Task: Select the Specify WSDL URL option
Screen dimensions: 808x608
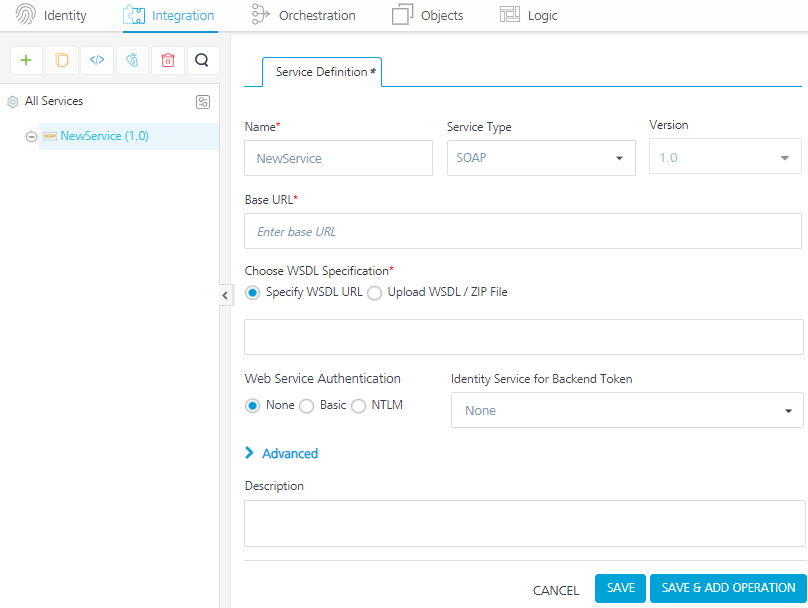Action: (x=253, y=292)
